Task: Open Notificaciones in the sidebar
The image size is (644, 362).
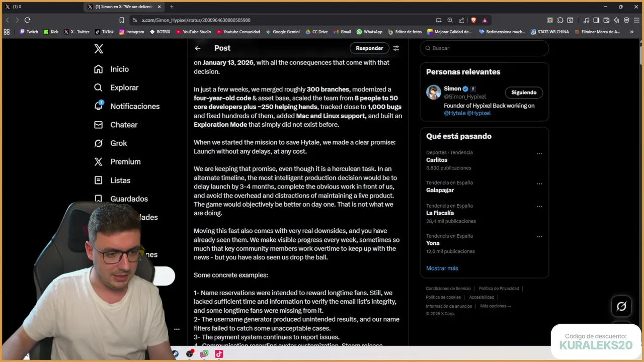Action: pyautogui.click(x=127, y=106)
